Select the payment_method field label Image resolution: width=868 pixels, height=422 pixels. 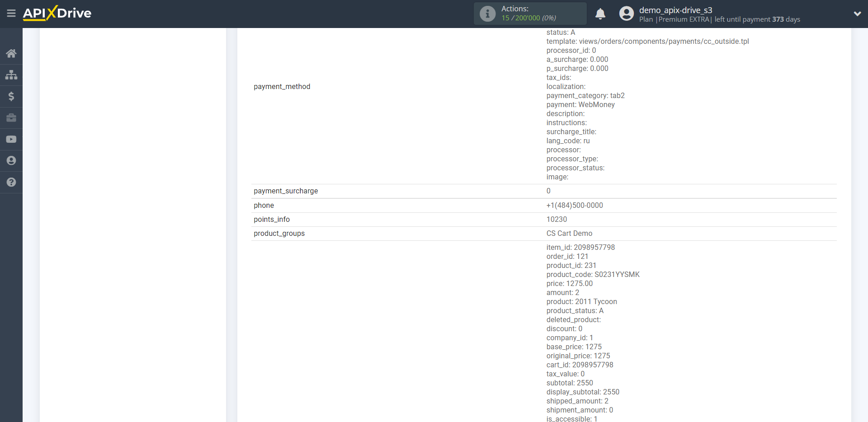click(282, 86)
